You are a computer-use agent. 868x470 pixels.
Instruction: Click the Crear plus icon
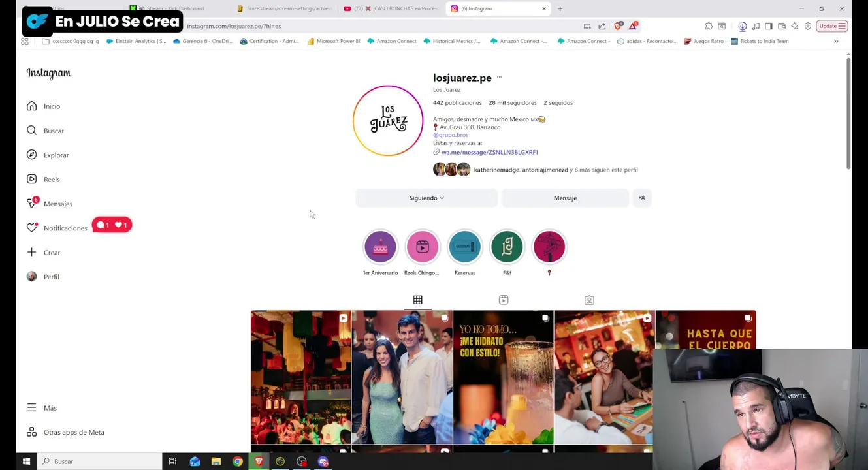click(x=31, y=253)
